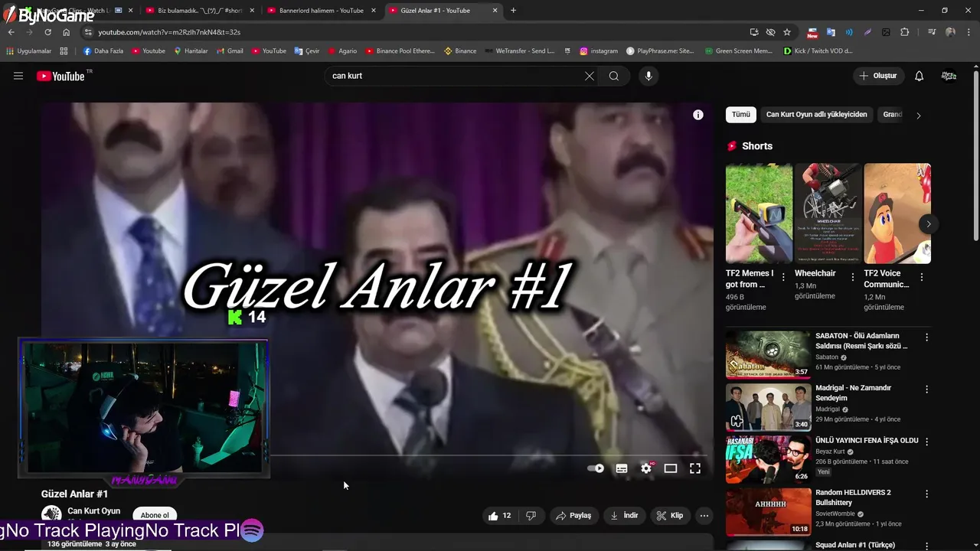980x551 pixels.
Task: Open options menu for TF2 Memes short
Action: (783, 278)
